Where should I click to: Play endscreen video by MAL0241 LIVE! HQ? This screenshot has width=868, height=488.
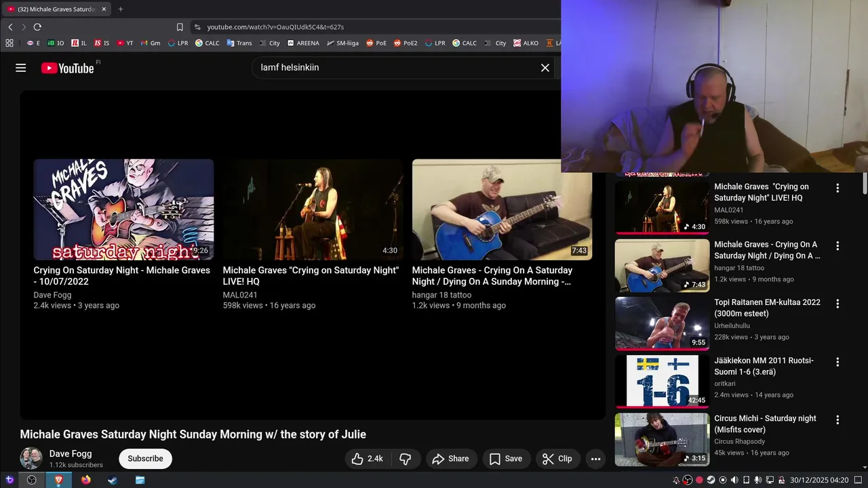click(313, 209)
